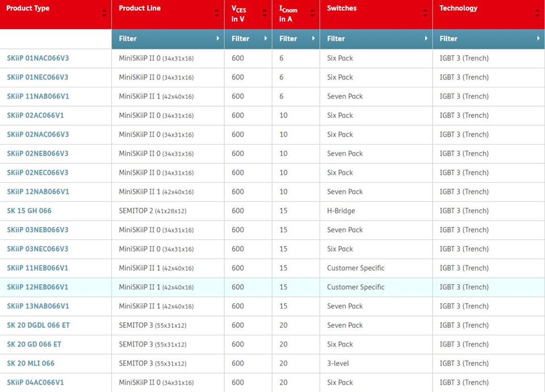Open product SKiiP 12HEB066V1
Viewport: 545px width, 392px height.
(x=37, y=287)
